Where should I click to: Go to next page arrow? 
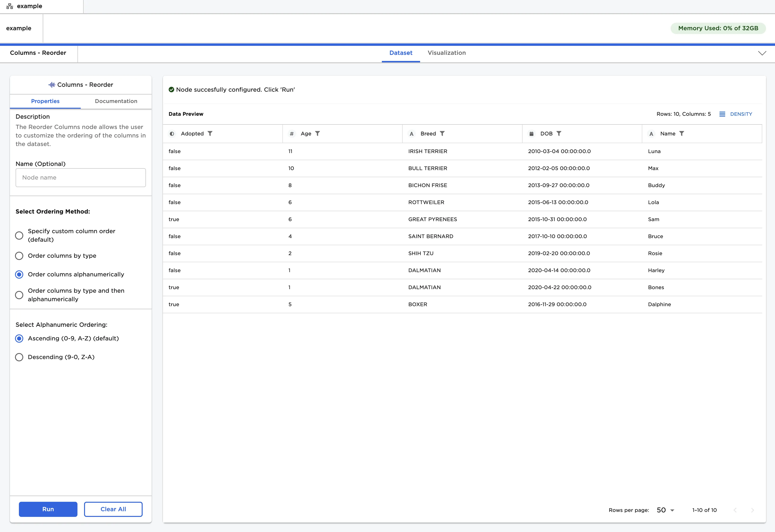752,510
